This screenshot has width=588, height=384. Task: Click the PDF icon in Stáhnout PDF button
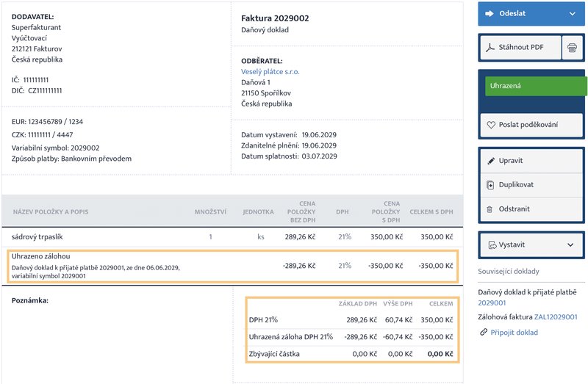click(x=490, y=48)
